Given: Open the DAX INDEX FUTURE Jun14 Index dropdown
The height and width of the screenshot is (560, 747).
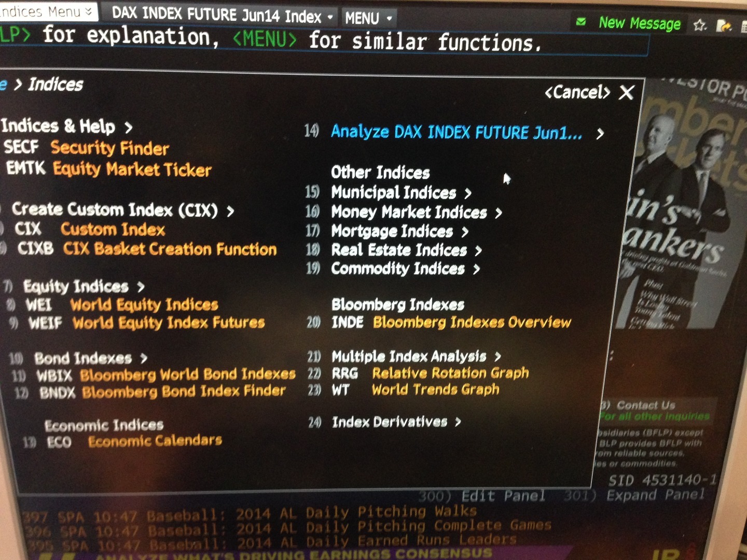Looking at the screenshot, I should point(223,15).
